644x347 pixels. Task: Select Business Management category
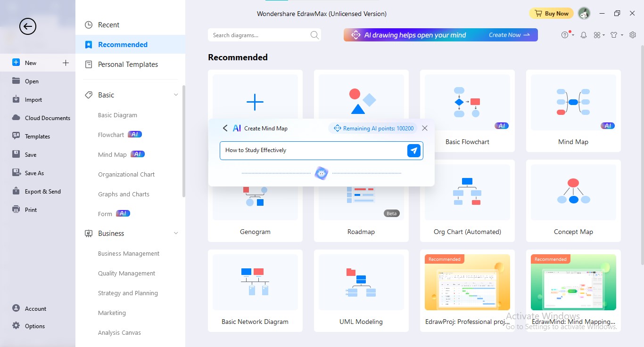(129, 253)
